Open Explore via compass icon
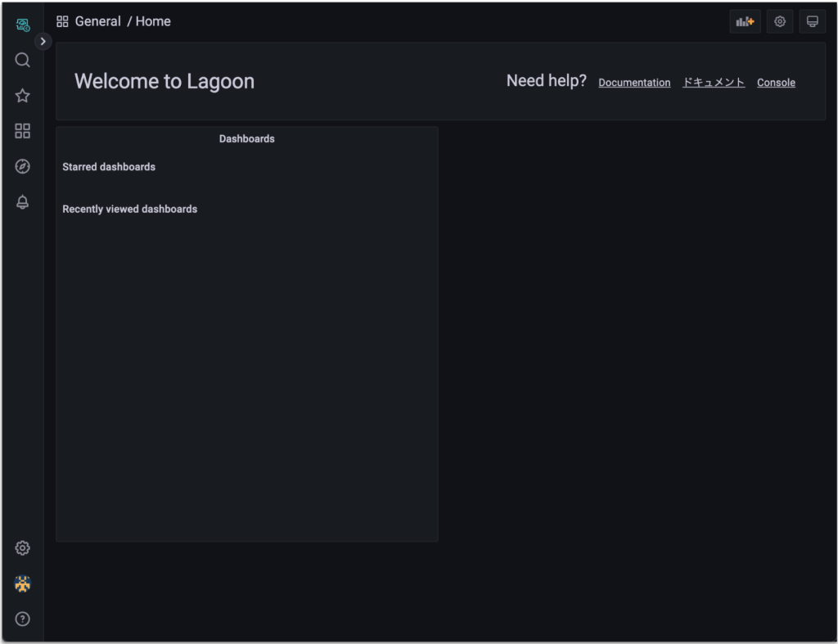838x644 pixels. tap(22, 166)
